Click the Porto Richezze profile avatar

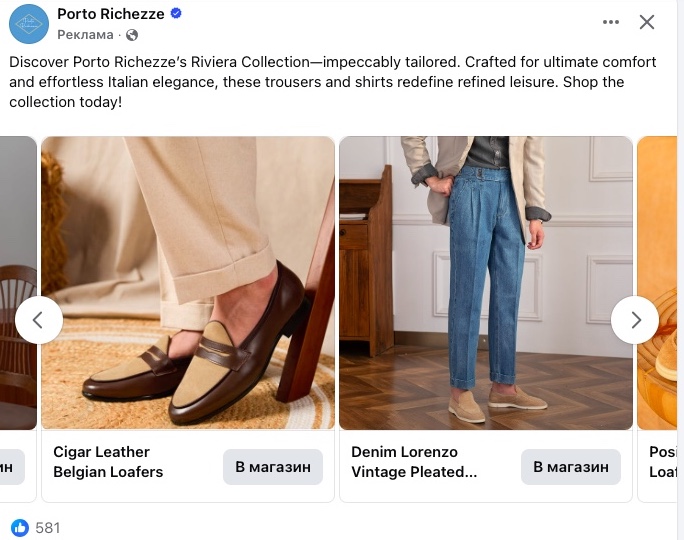[x=29, y=24]
